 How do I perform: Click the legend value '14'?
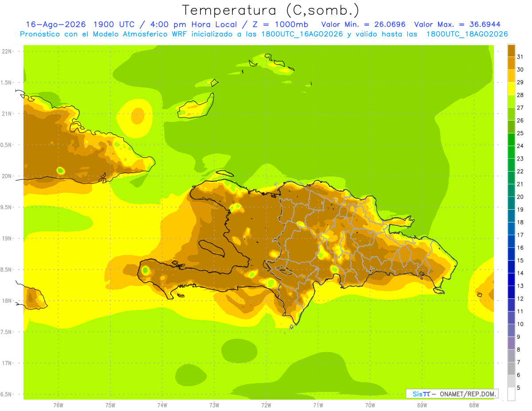coord(520,273)
